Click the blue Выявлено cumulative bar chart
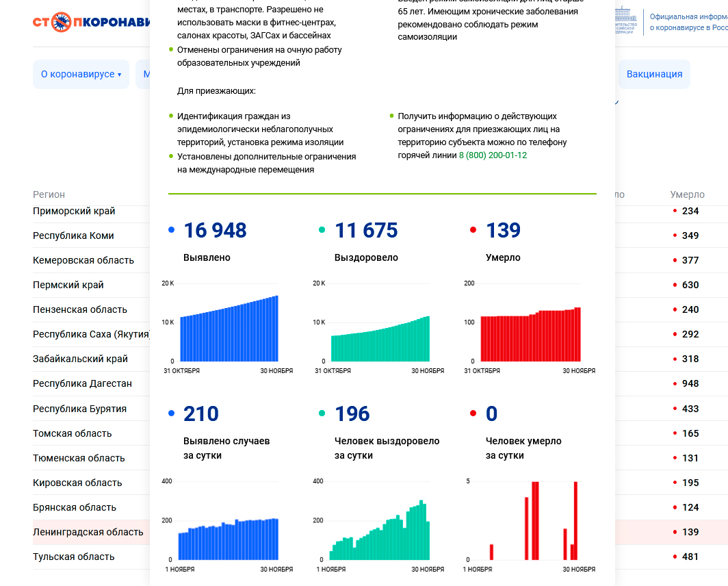Viewport: 728px width, 586px height. (229, 329)
